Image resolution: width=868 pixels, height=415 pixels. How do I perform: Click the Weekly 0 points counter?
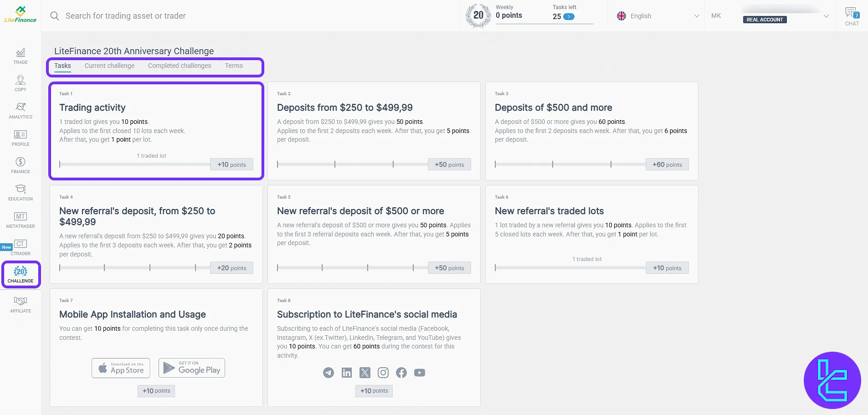509,12
